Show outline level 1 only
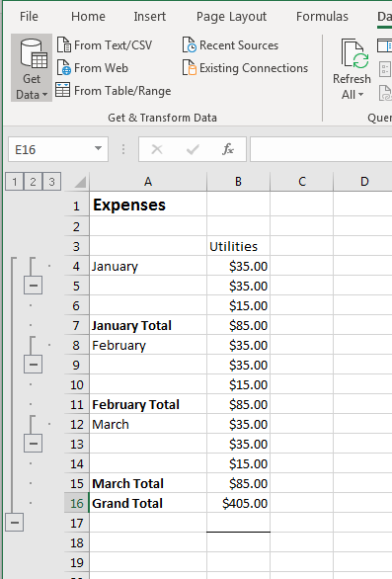This screenshot has height=579, width=392. [15, 182]
